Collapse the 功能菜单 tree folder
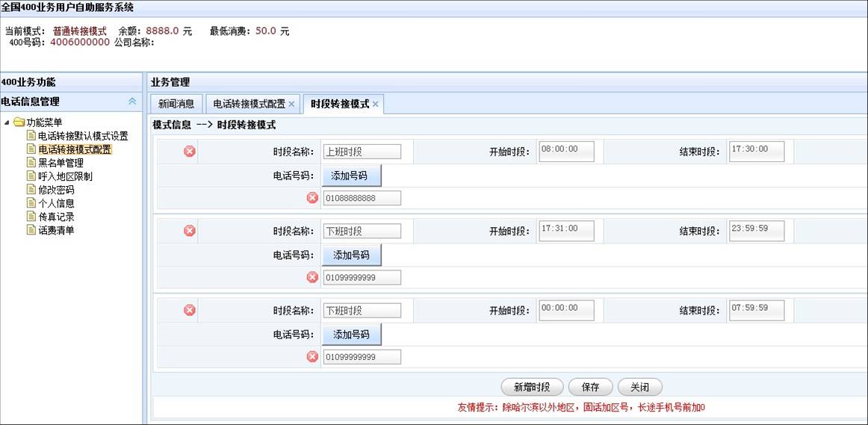 tap(7, 122)
